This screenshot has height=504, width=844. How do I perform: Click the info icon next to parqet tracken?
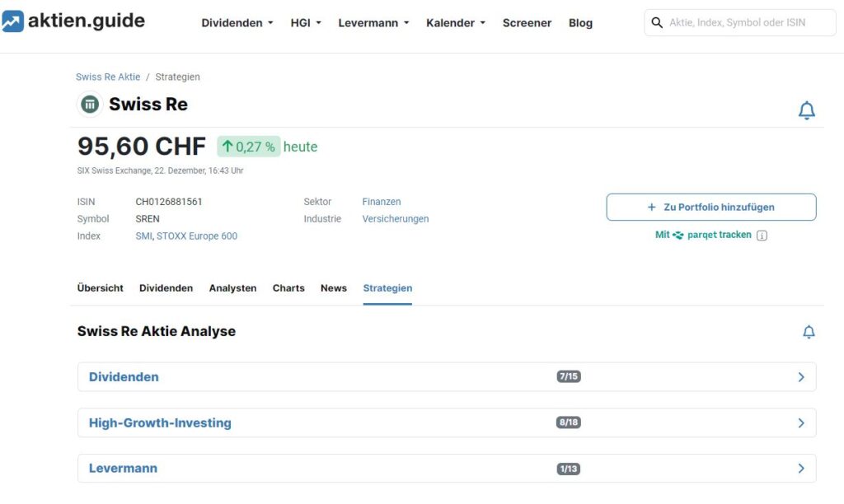pos(762,235)
